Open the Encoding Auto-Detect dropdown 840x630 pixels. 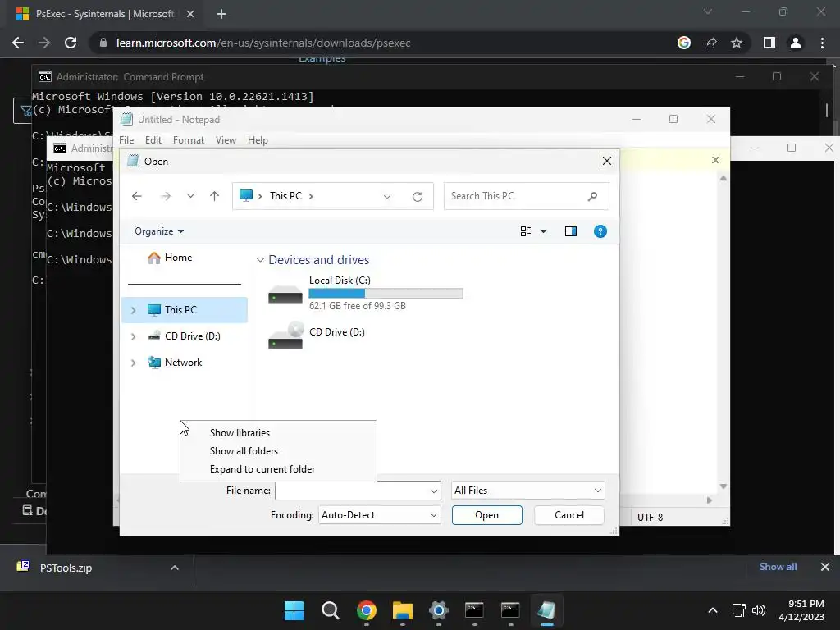(x=379, y=515)
